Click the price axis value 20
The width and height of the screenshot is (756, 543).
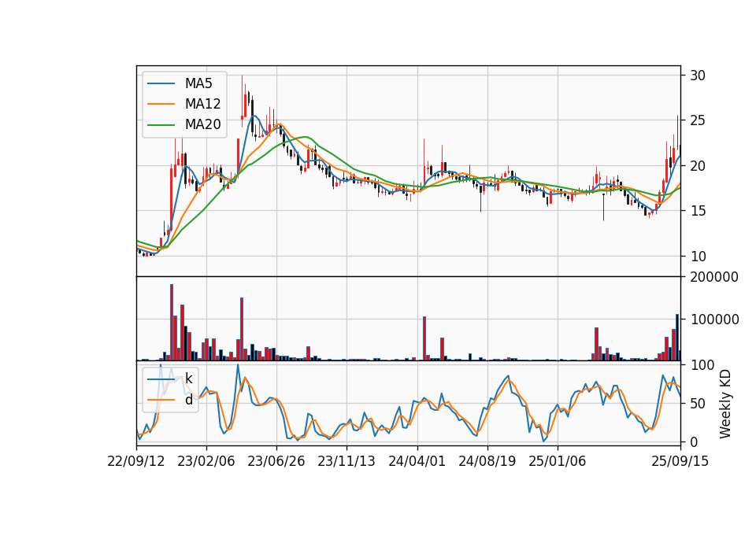[x=698, y=166]
